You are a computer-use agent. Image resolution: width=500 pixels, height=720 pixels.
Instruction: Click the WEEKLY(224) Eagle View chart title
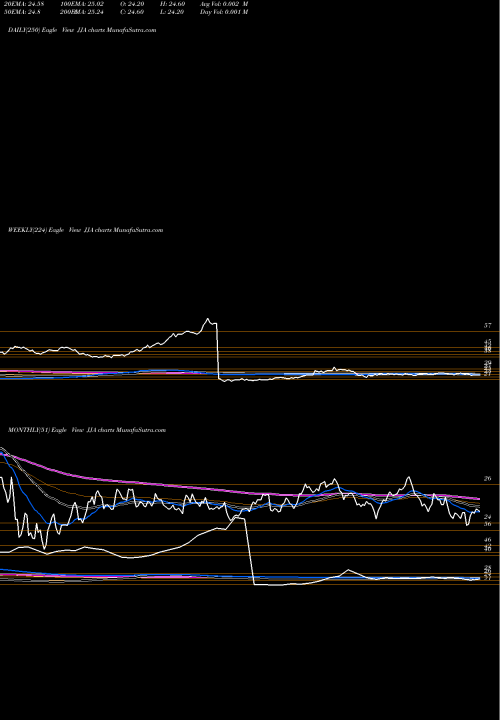85,230
